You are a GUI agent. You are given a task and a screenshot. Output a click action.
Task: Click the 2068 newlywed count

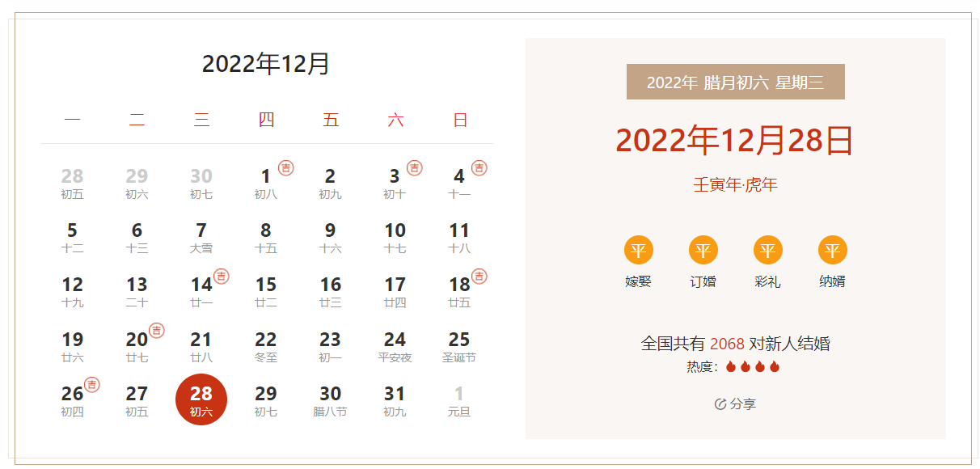pyautogui.click(x=728, y=344)
